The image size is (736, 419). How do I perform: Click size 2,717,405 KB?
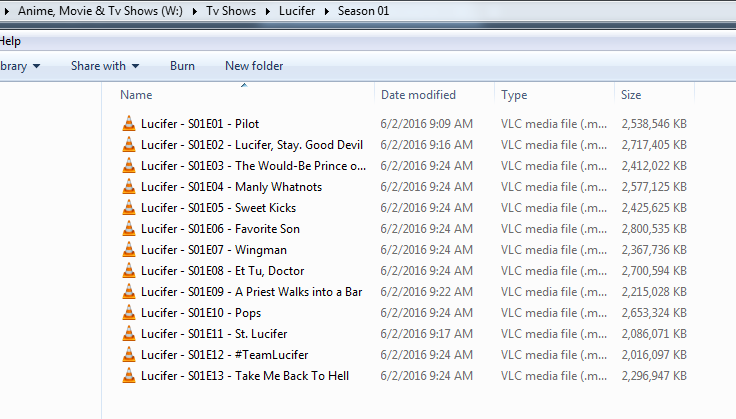point(654,145)
